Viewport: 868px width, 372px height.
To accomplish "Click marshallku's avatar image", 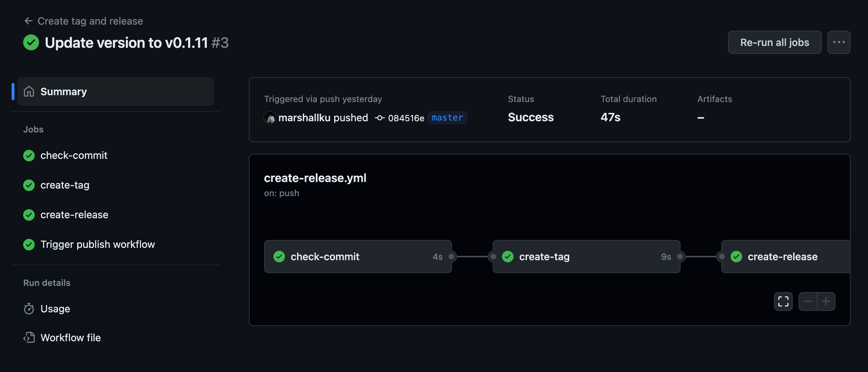I will (x=269, y=118).
